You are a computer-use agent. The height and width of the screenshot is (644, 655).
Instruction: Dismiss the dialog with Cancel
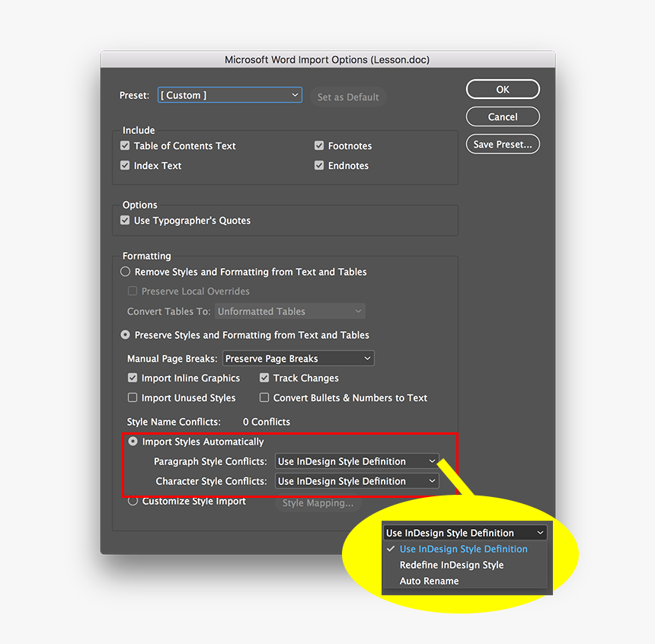coord(503,116)
